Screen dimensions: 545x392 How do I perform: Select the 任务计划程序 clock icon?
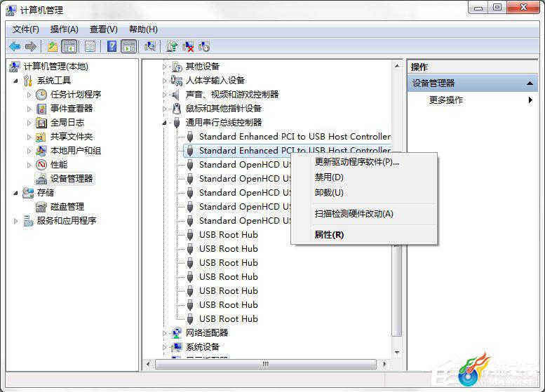(41, 95)
